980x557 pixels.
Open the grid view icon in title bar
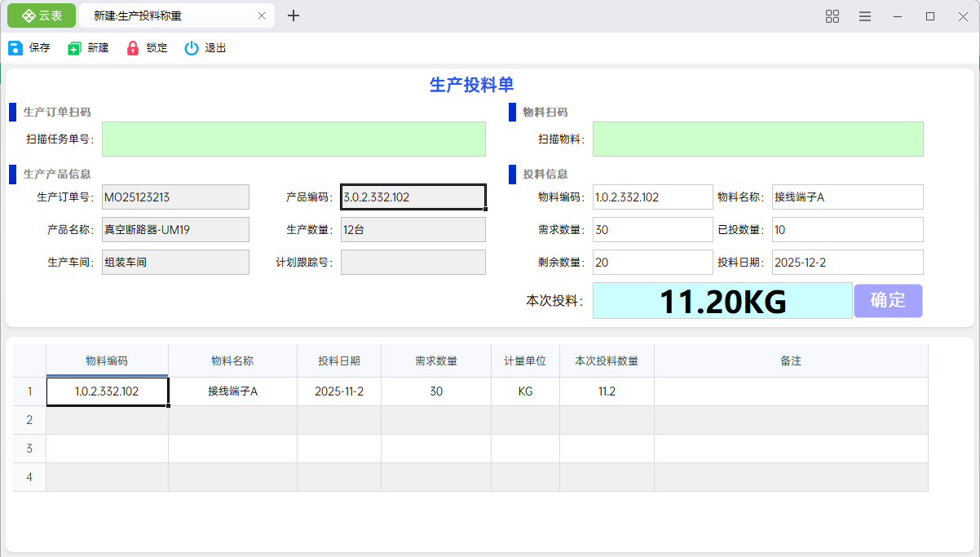coord(832,16)
